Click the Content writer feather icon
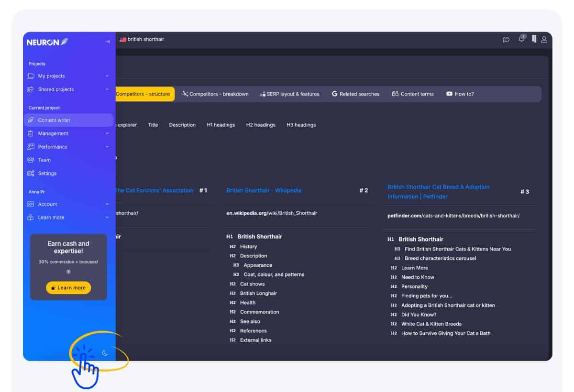The width and height of the screenshot is (574, 392). point(31,120)
